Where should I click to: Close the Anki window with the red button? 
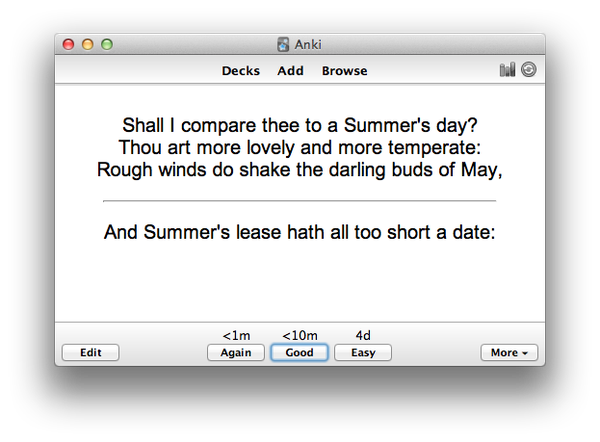[x=69, y=44]
